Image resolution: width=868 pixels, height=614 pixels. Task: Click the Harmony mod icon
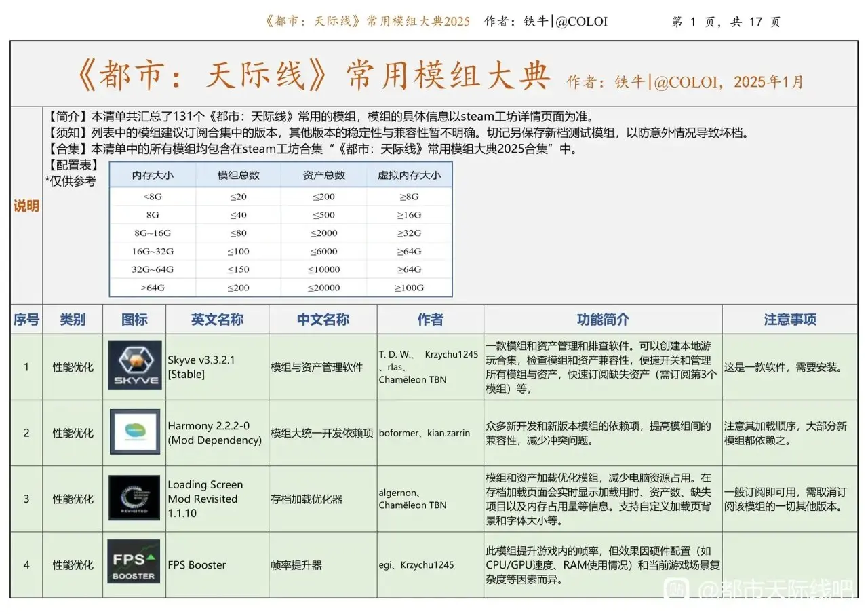tap(135, 431)
